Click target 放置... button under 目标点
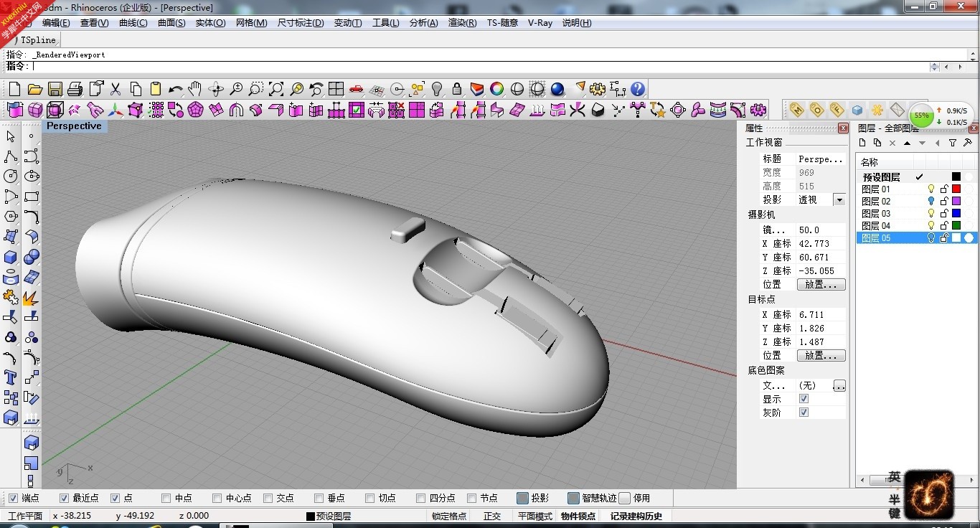Screen dimensions: 980x528 821,356
